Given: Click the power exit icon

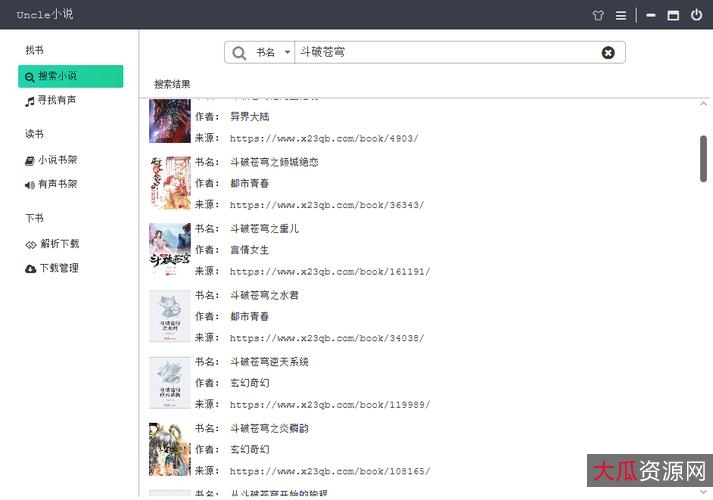Looking at the screenshot, I should (696, 15).
